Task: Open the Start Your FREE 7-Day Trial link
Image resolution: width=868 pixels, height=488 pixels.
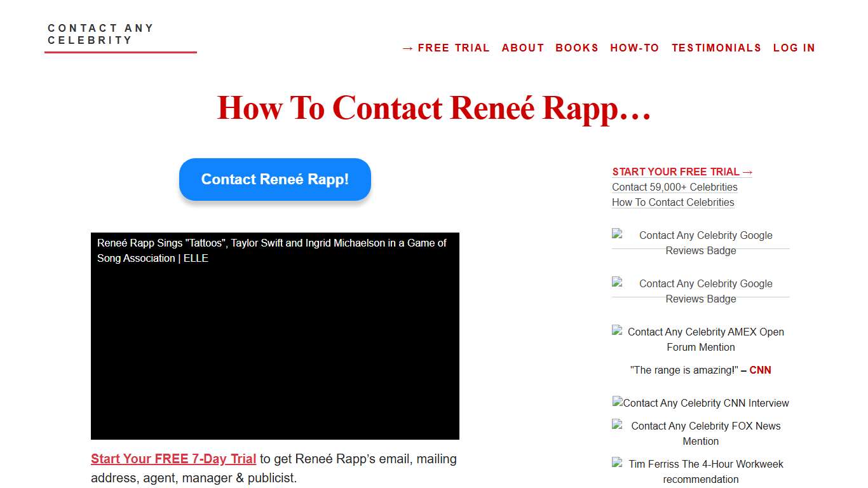Action: [173, 459]
